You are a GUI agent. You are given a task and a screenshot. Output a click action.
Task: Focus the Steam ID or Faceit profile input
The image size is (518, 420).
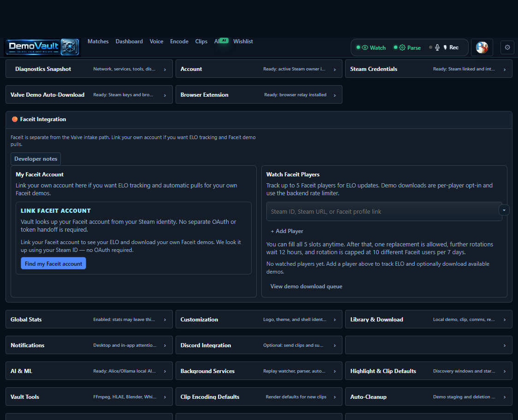coord(384,211)
